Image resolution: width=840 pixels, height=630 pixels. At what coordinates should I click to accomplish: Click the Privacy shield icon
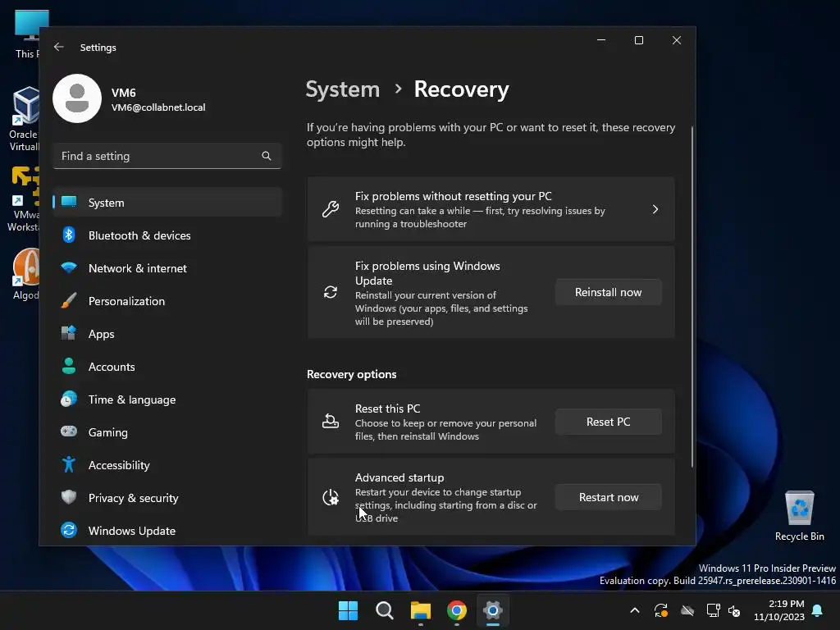coord(69,497)
